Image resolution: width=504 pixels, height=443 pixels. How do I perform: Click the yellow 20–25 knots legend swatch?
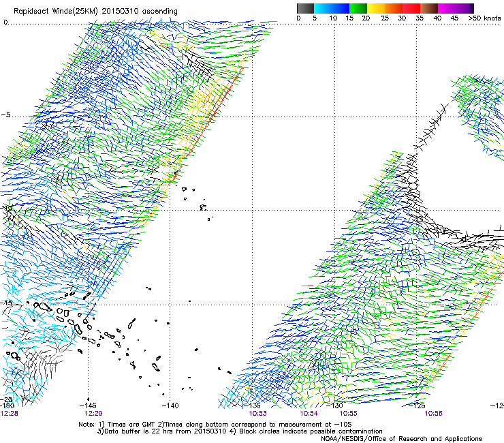click(x=376, y=8)
